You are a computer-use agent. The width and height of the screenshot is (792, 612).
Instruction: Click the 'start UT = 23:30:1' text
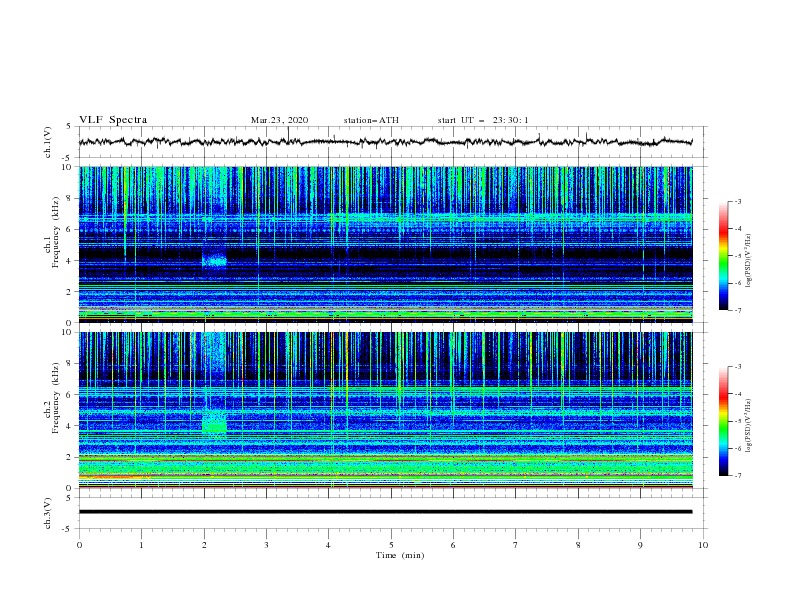click(x=483, y=120)
